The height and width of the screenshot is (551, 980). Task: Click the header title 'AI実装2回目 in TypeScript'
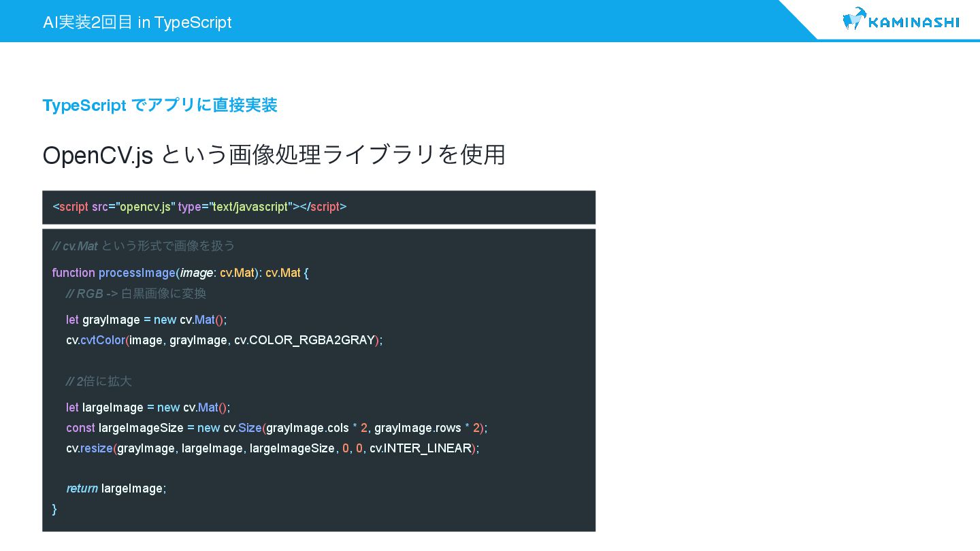tap(137, 22)
